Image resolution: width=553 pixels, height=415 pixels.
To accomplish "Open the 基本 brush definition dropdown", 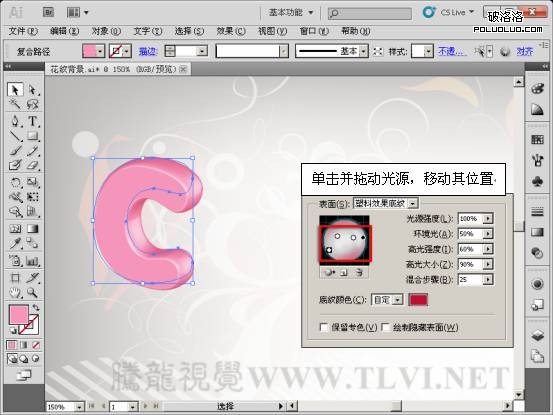I will [364, 51].
